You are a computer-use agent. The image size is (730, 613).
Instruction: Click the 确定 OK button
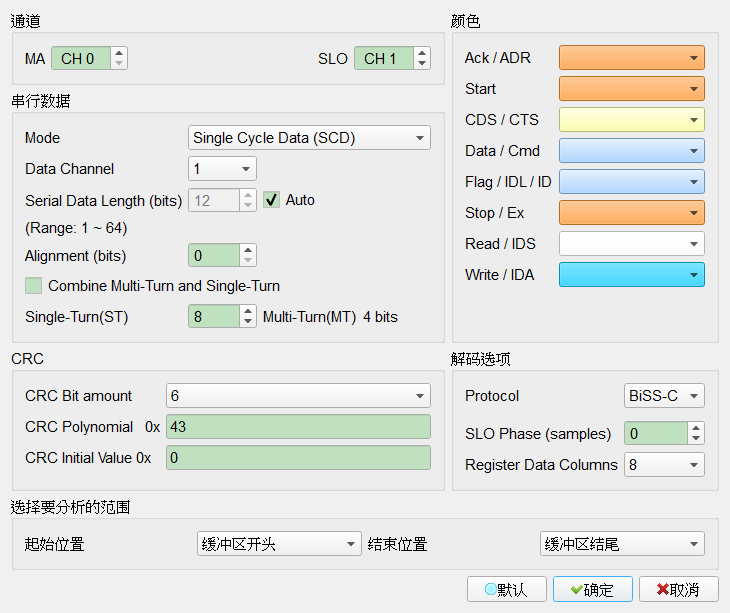point(593,589)
